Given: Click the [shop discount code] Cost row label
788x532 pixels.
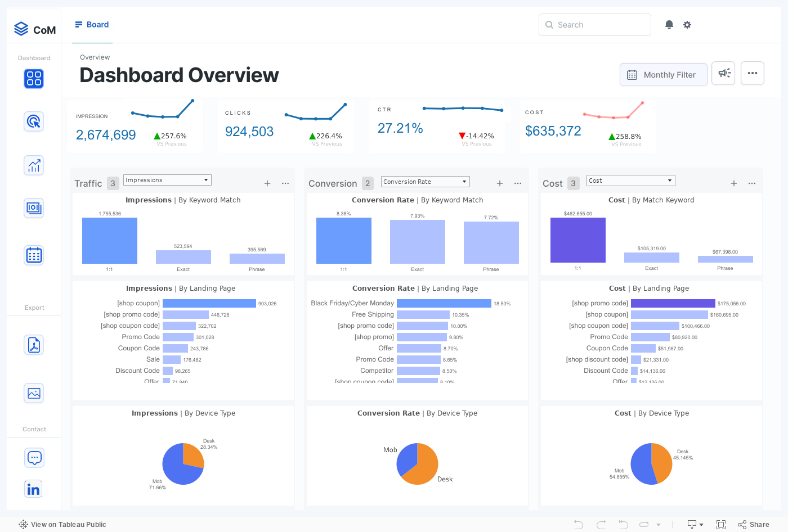Looking at the screenshot, I should (x=597, y=359).
